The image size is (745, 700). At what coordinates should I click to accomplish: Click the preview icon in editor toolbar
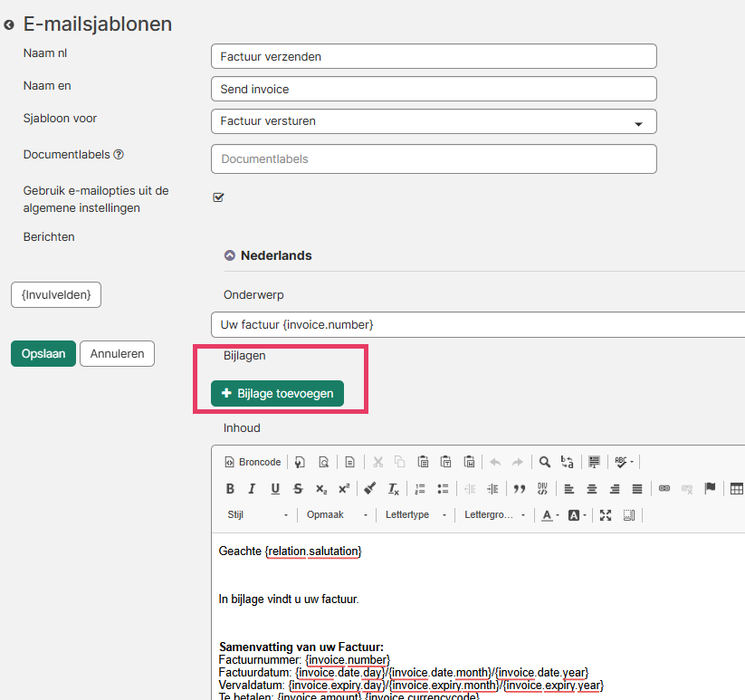click(323, 462)
